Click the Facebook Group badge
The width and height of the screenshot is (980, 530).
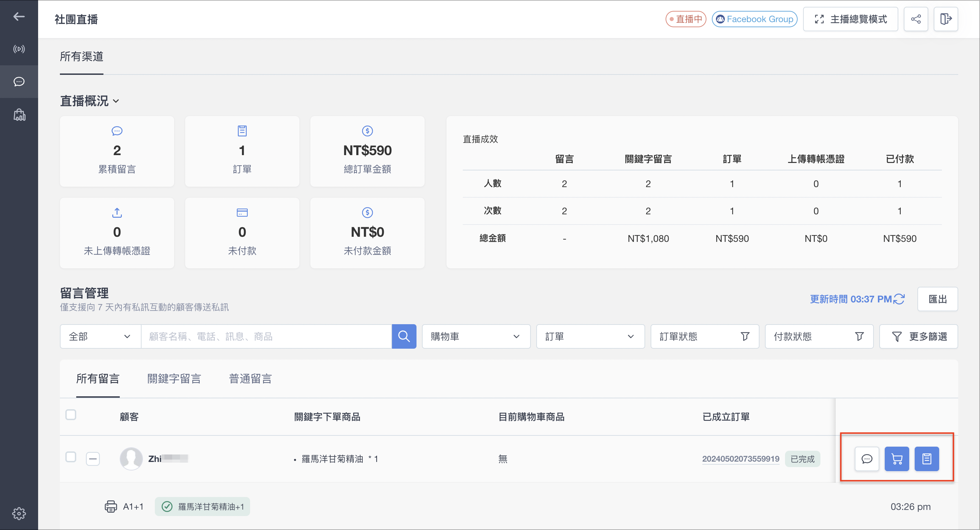[754, 19]
